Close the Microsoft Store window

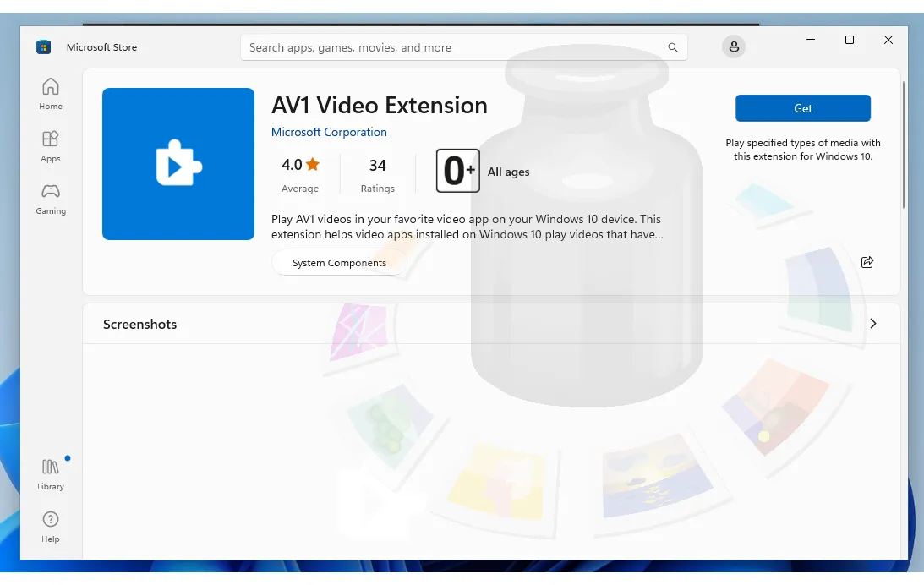tap(888, 40)
